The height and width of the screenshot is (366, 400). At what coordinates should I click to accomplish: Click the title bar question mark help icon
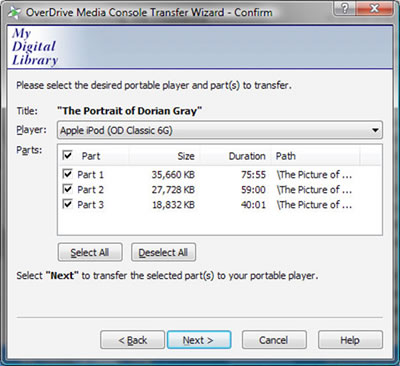coord(344,9)
